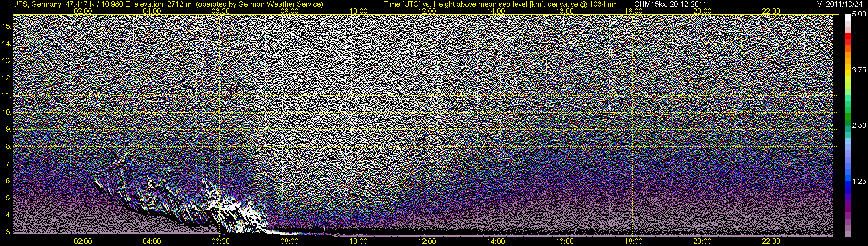Image resolution: width=868 pixels, height=246 pixels.
Task: Click '22:00' on the top time axis
Action: 771,11
